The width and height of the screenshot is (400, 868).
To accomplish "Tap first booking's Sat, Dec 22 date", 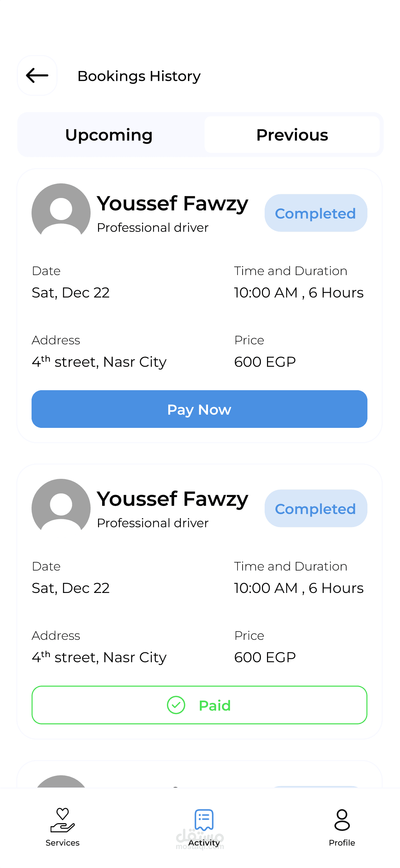I will coord(71,293).
